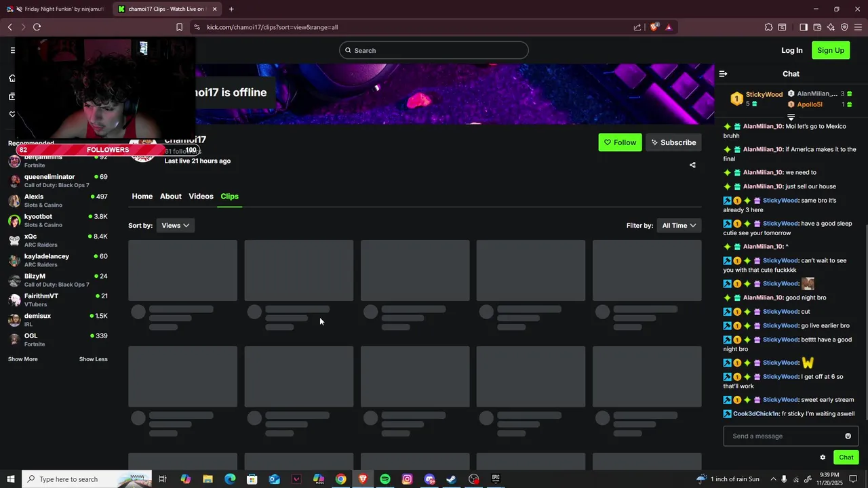Open Sort by Views dropdown
Viewport: 868px width, 488px height.
(x=175, y=226)
